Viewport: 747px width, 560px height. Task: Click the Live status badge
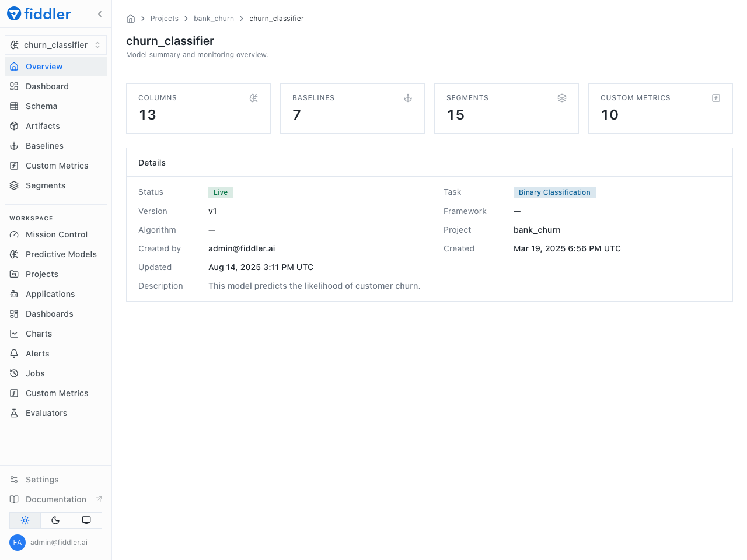[x=221, y=192]
